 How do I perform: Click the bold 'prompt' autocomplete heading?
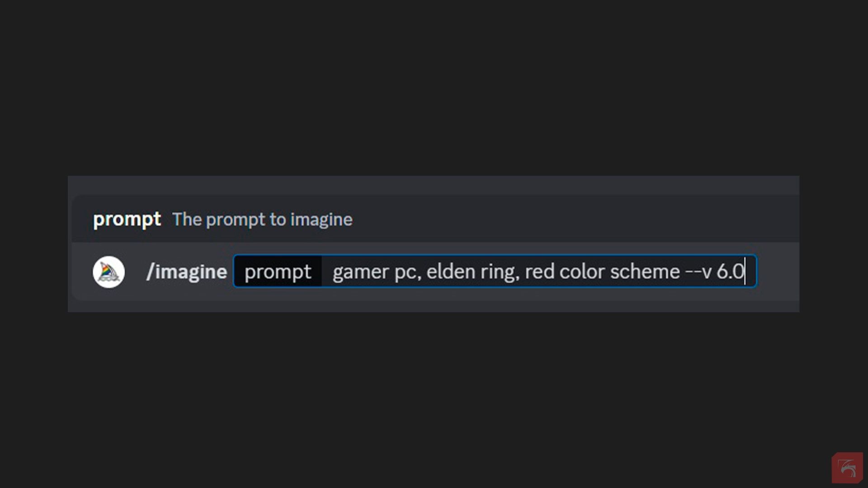[x=127, y=220]
